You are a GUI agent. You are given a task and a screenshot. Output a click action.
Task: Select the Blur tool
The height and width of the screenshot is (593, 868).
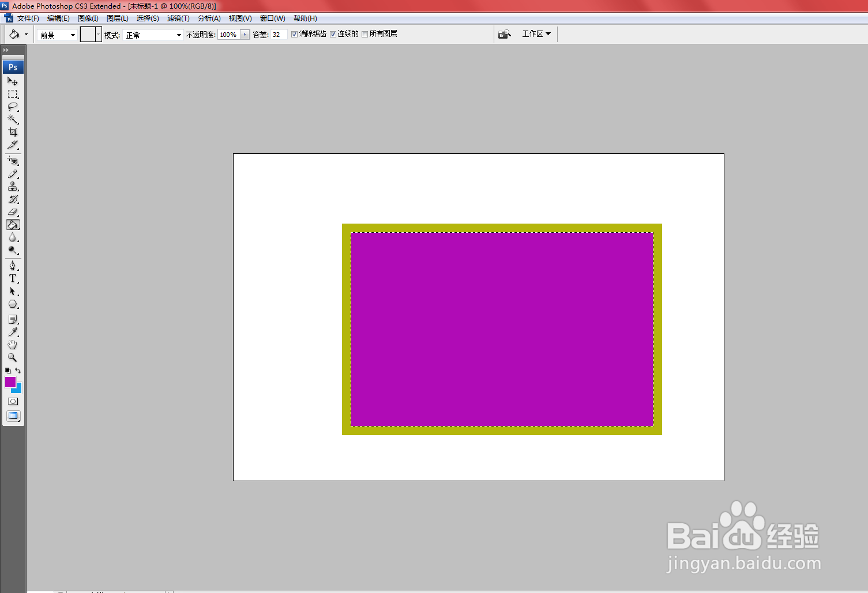point(13,237)
